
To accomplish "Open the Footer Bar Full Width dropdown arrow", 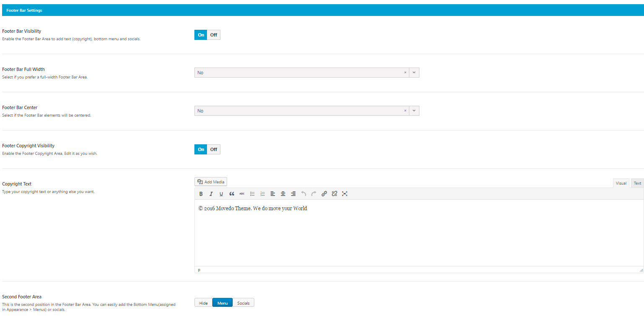I will 414,73.
